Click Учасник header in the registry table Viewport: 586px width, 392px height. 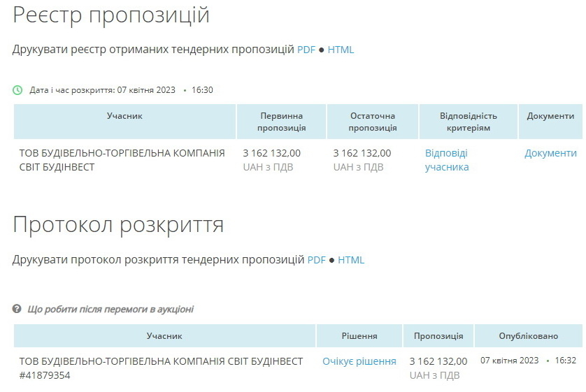pos(124,116)
